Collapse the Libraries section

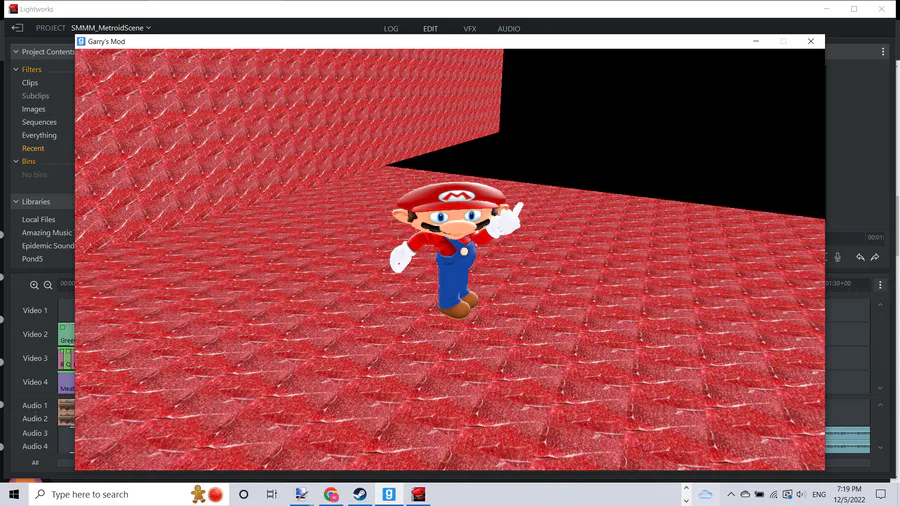[x=16, y=202]
